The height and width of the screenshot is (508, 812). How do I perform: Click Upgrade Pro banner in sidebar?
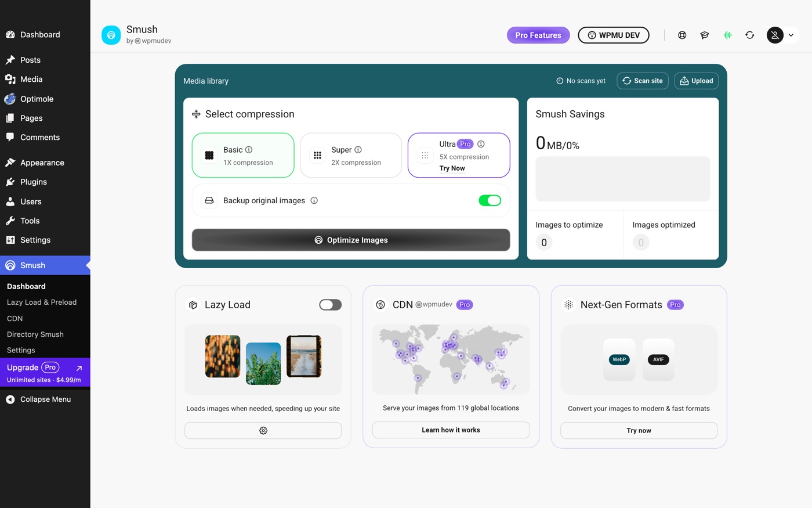pyautogui.click(x=45, y=373)
